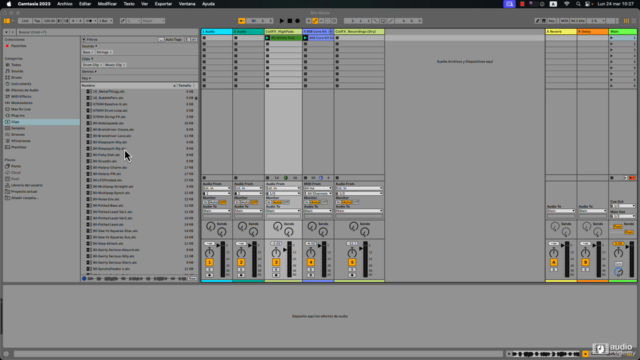
Task: Launch clip in ColIFX_HighPads first slot
Action: pyautogui.click(x=267, y=38)
